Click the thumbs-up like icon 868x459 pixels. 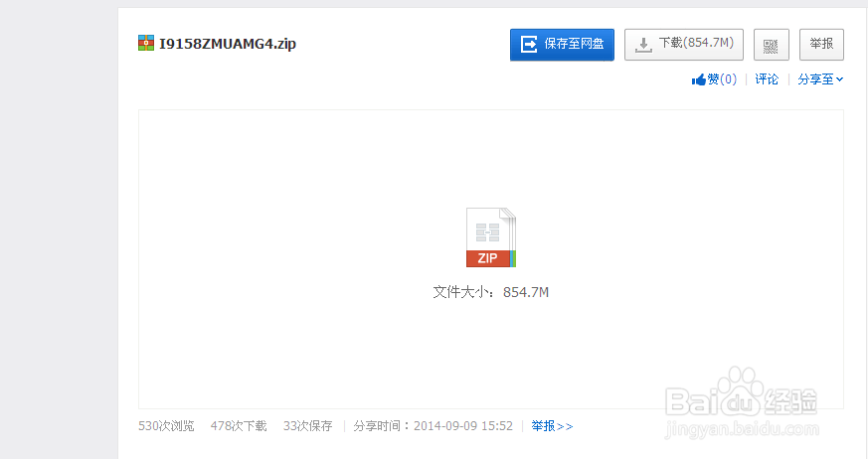[x=699, y=79]
